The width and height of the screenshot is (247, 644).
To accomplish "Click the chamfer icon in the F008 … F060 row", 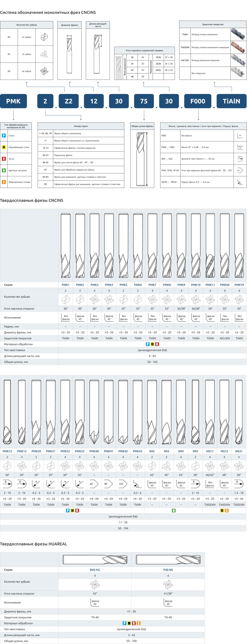I will coord(240,147).
